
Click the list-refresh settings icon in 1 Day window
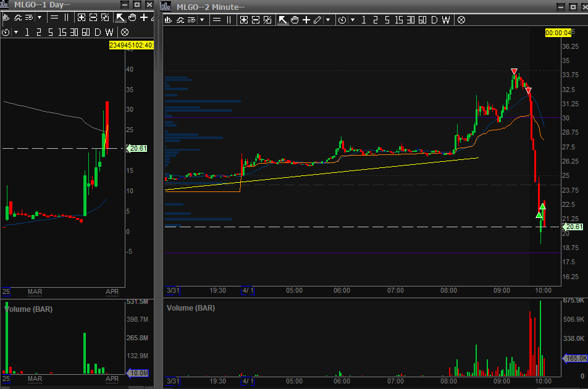(29, 17)
